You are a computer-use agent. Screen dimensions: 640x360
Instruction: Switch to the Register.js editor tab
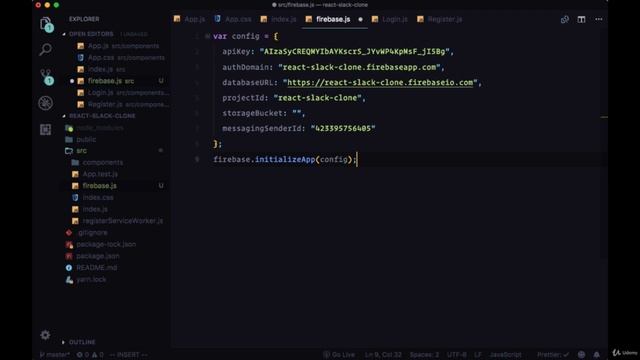tap(440, 19)
